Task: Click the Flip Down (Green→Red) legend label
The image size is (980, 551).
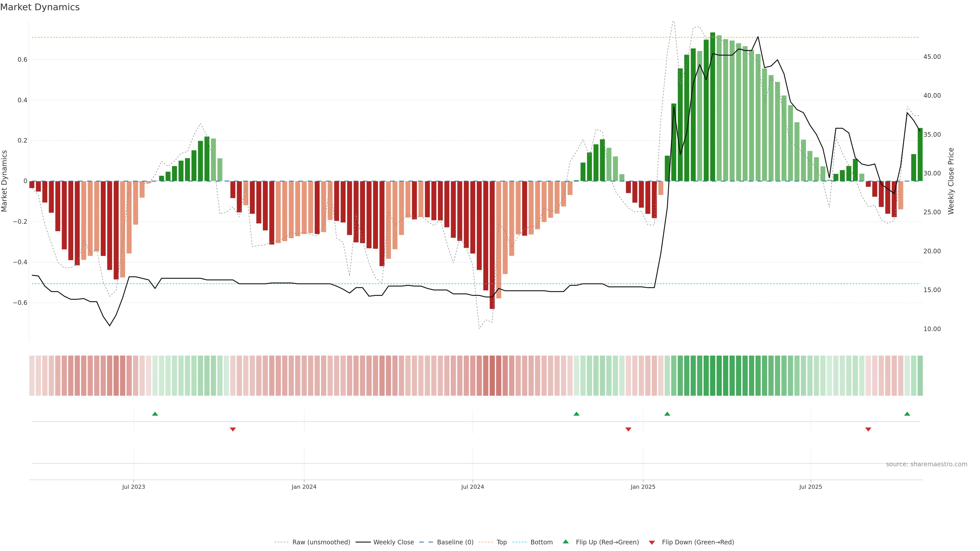Action: point(698,542)
